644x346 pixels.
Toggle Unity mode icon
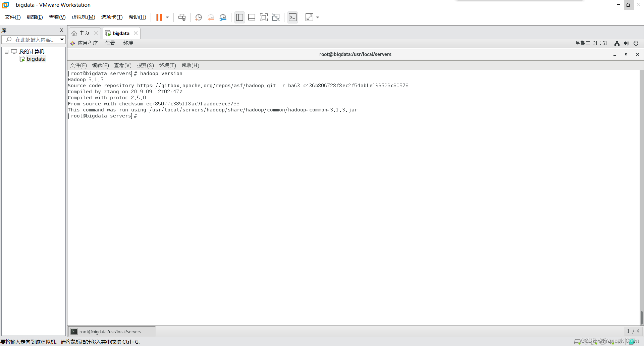point(276,17)
